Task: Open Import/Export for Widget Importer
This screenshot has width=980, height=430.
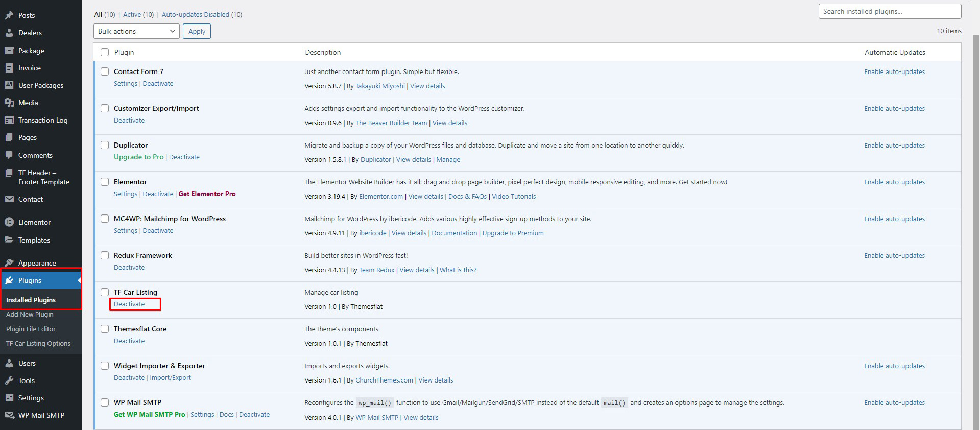Action: coord(170,377)
